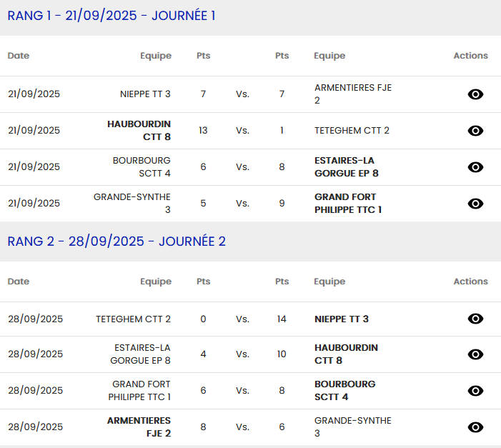Viewport: 501px width, 448px height.
Task: Click score 13 for Haubourdin CTT 8
Action: pyautogui.click(x=203, y=131)
